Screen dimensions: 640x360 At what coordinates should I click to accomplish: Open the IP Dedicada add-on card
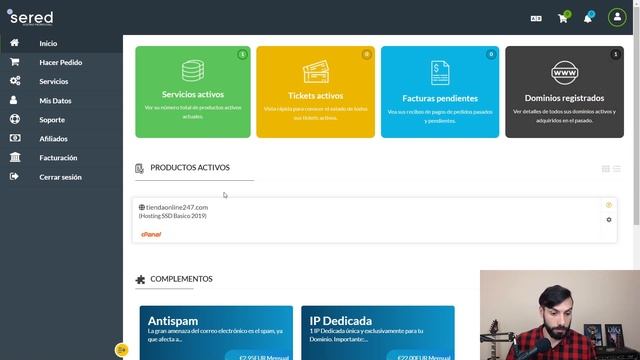(378, 333)
